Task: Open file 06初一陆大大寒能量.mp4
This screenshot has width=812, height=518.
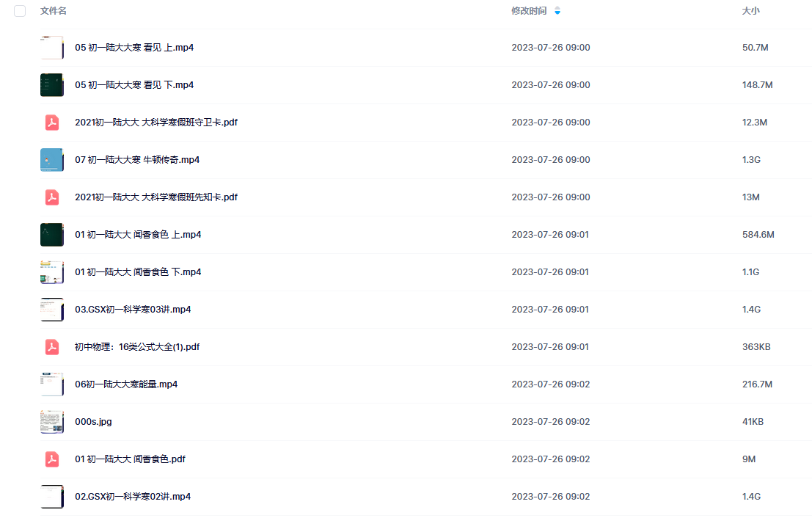Action: [x=126, y=384]
